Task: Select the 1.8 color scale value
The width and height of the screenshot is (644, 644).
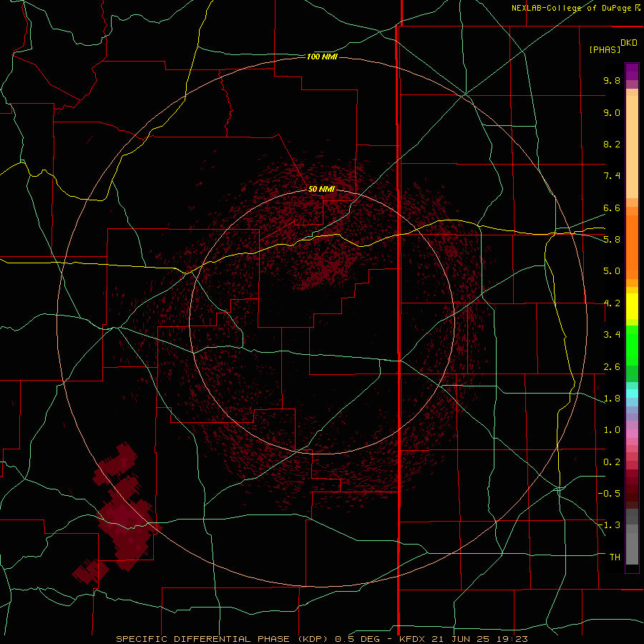Action: [x=612, y=399]
